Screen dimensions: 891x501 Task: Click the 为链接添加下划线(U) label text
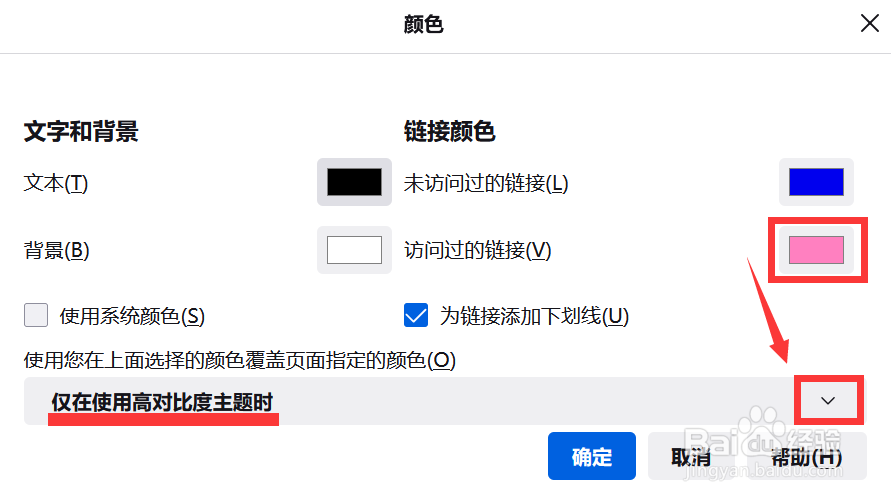[534, 316]
